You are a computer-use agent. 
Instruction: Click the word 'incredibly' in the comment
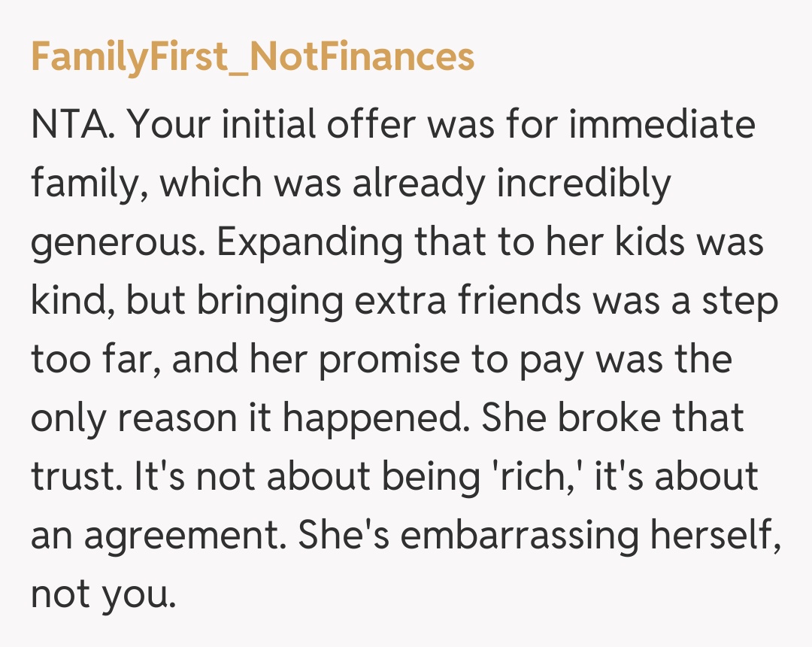click(583, 183)
